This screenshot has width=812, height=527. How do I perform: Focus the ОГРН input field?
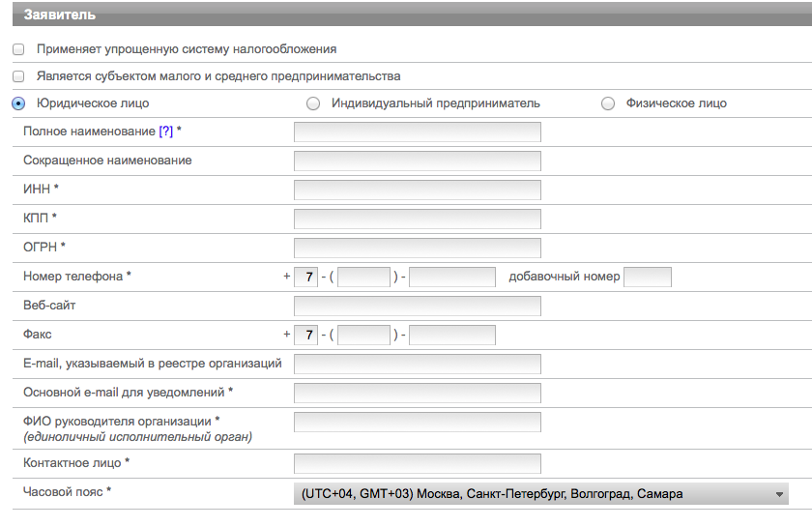click(418, 249)
